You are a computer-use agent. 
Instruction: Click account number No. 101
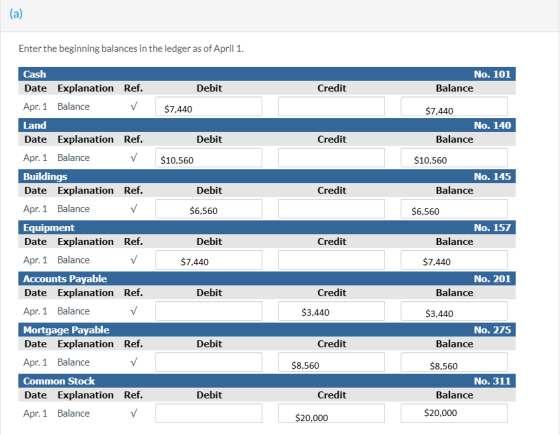click(x=492, y=74)
